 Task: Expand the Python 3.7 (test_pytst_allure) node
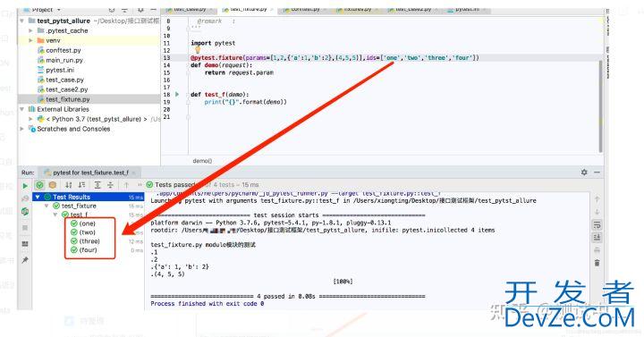point(30,119)
